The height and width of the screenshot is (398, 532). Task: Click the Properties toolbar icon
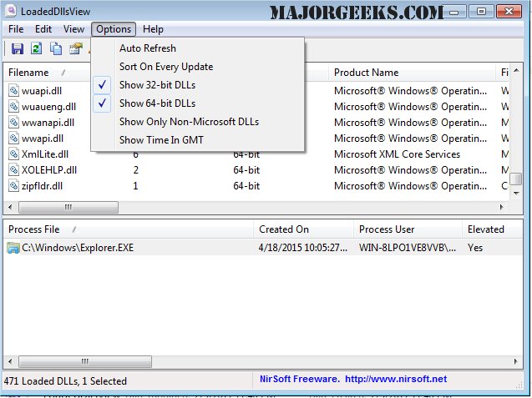coord(76,49)
